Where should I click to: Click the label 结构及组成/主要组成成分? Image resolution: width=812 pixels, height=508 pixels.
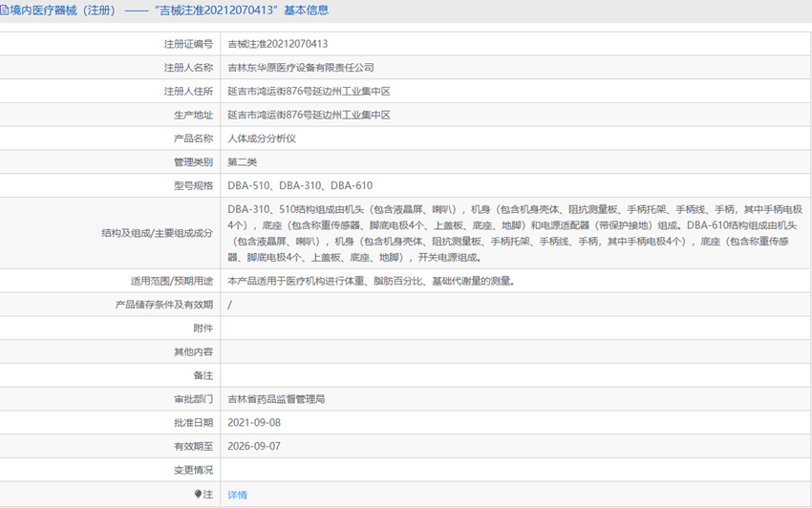pos(158,233)
